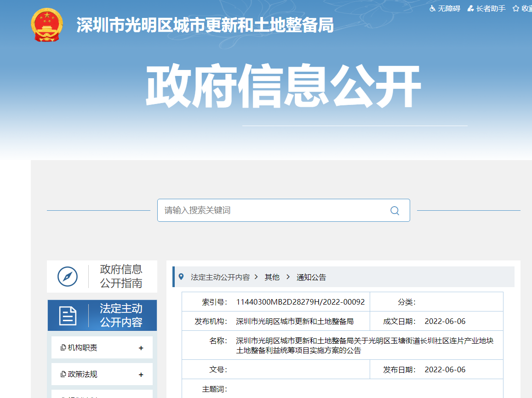The image size is (532, 398).
Task: Click the location pin icon in breadcrumb
Action: click(181, 277)
